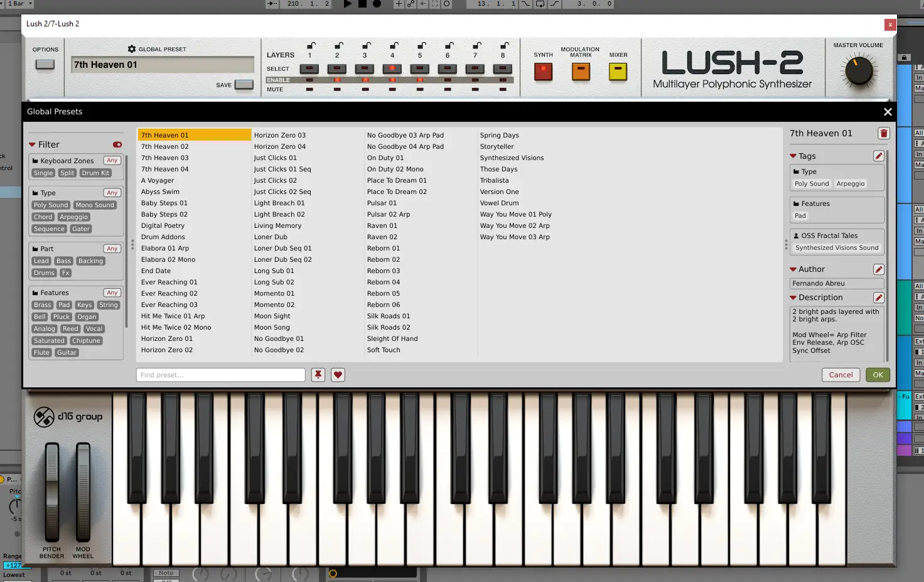The height and width of the screenshot is (582, 924).
Task: Select the Synthesized Visions preset
Action: [512, 158]
